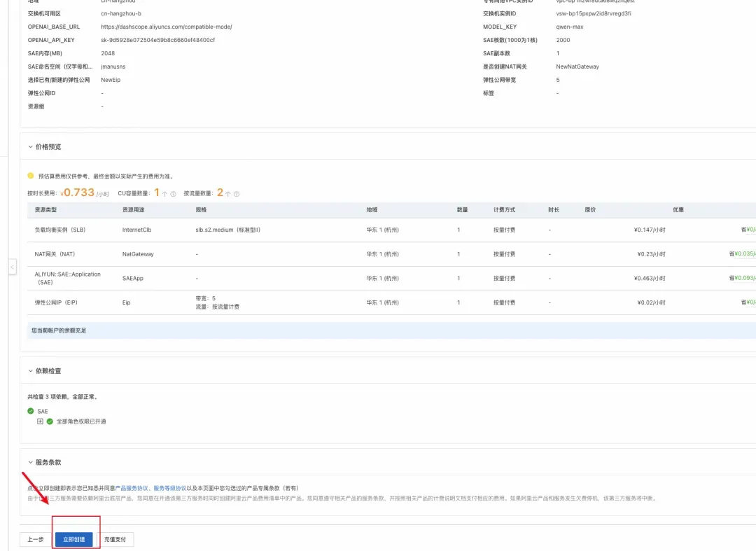756x551 pixels.
Task: Click the OPENAI_BASE_URL value dashscope URL
Action: tap(167, 27)
